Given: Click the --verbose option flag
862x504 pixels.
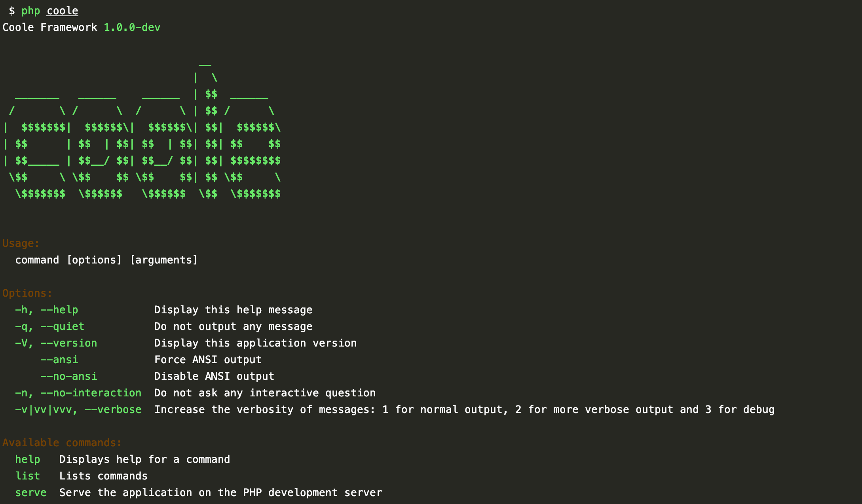Looking at the screenshot, I should click(x=113, y=409).
